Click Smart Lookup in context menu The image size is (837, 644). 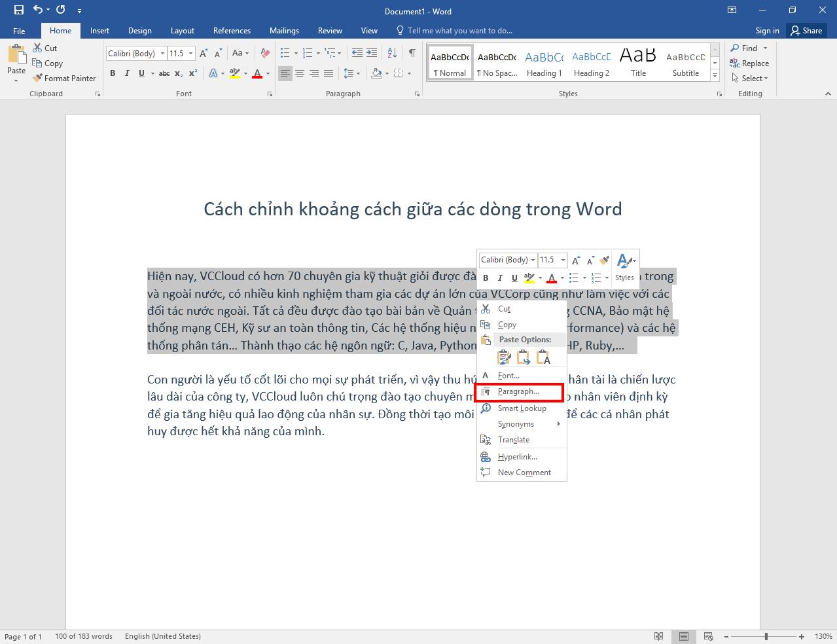pos(522,408)
